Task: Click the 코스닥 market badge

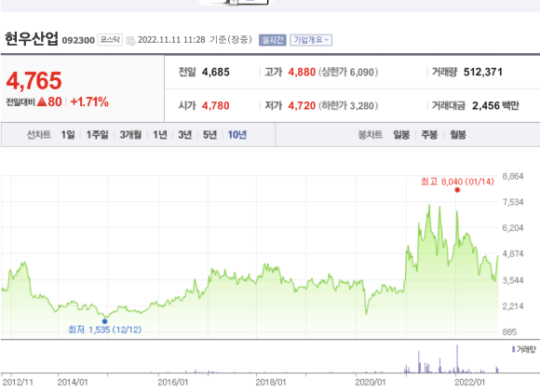Action: (110, 40)
